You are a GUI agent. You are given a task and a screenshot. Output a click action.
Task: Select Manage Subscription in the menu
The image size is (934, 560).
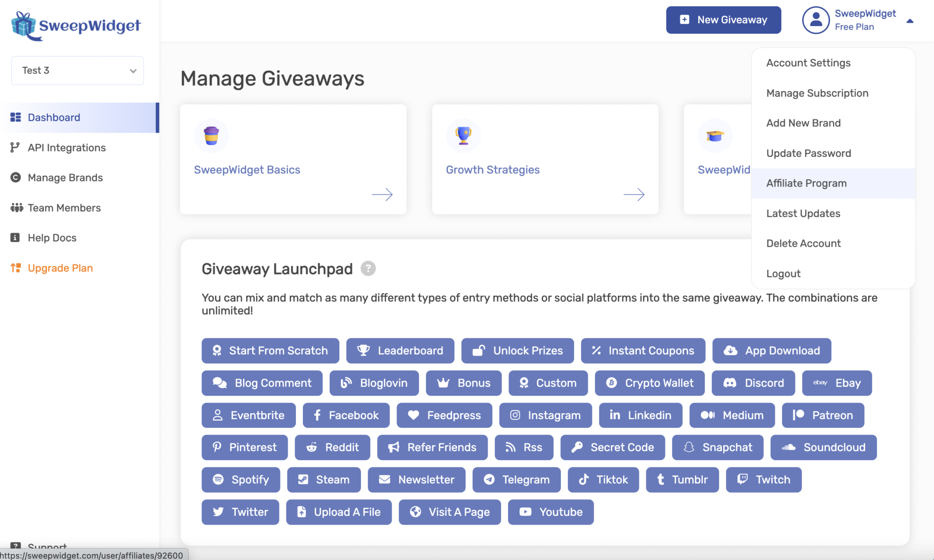point(817,93)
